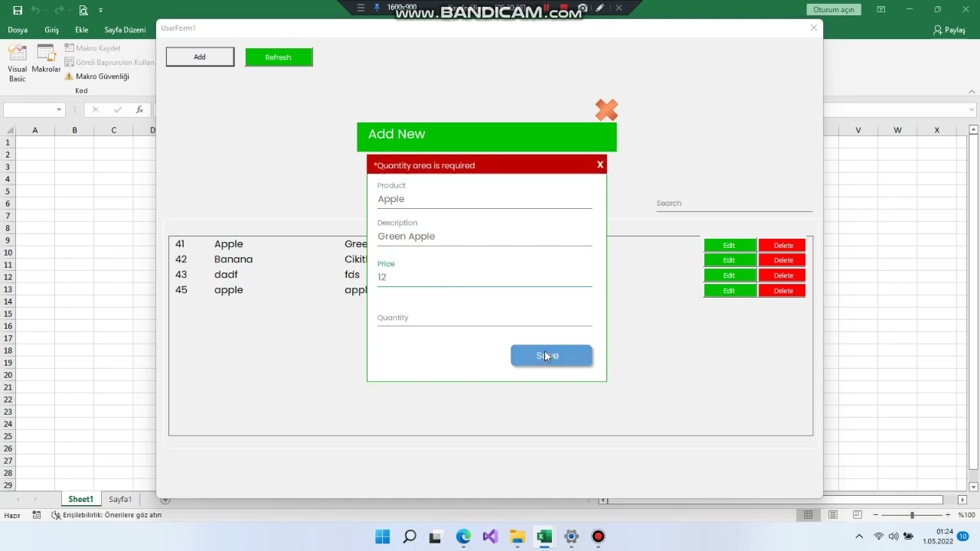Click Erişilebilirlik status bar entry
The width and height of the screenshot is (980, 551).
tap(106, 515)
